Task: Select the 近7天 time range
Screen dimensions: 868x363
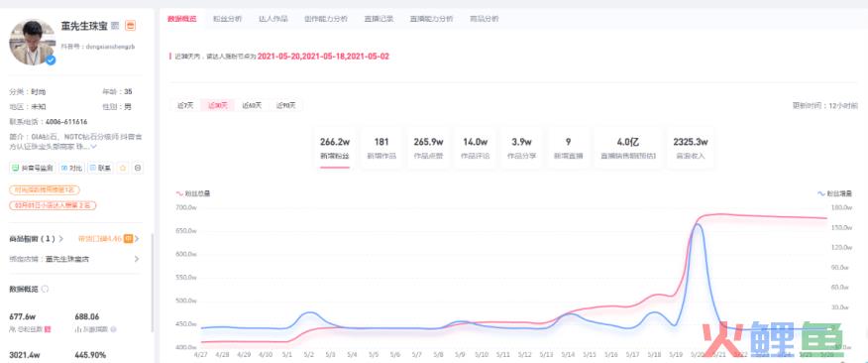Action: 185,105
